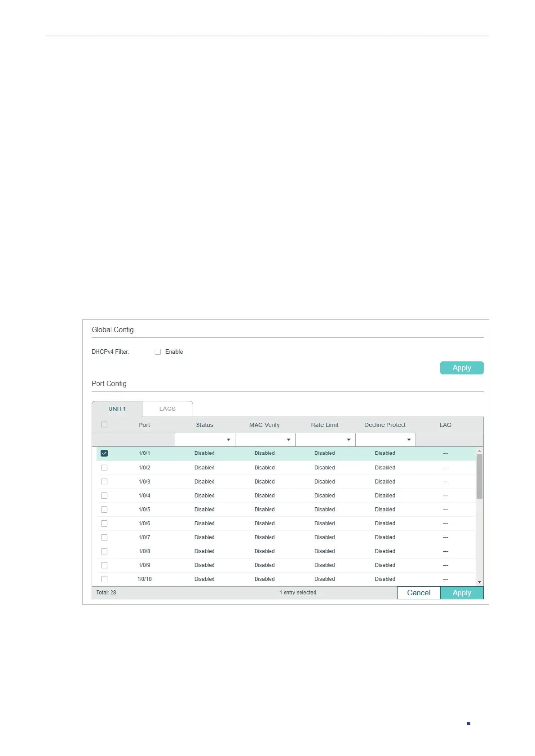Click the LAG column header
The image size is (535, 756).
click(445, 425)
